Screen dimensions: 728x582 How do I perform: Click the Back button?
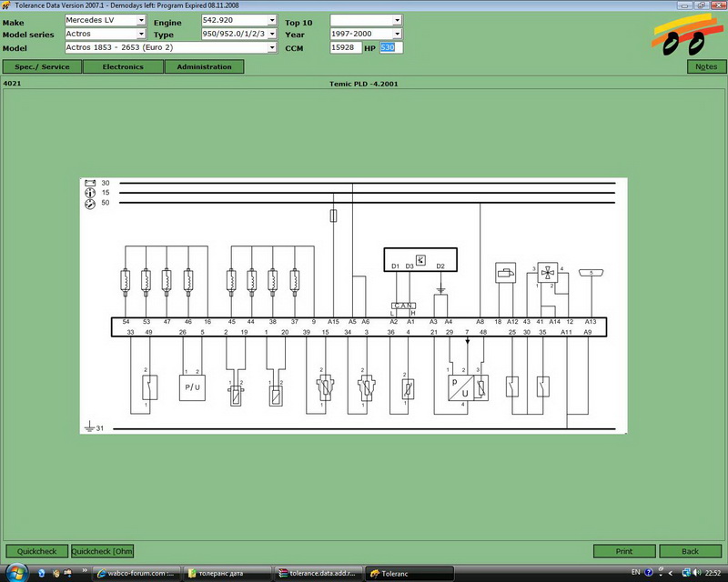(x=690, y=551)
